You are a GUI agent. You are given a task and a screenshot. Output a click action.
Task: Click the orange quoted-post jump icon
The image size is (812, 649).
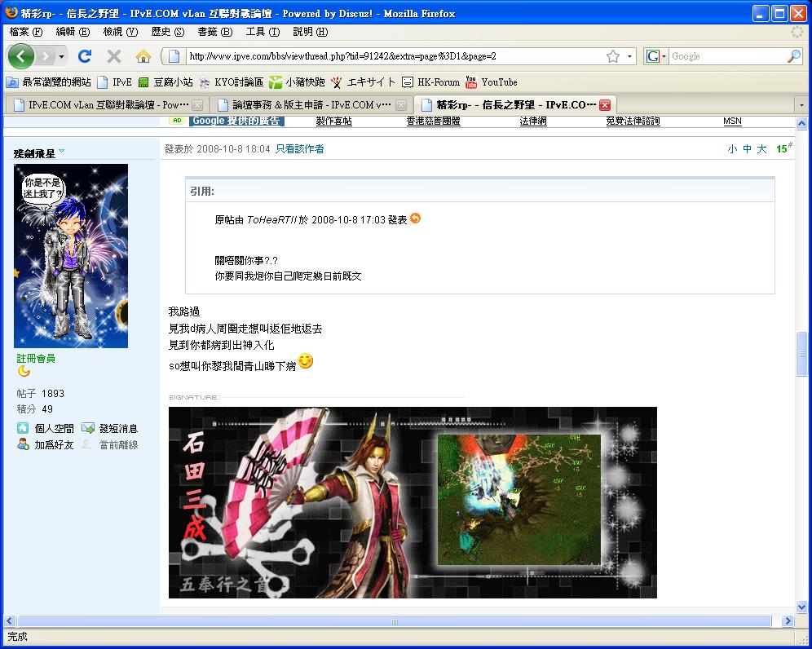click(x=415, y=219)
